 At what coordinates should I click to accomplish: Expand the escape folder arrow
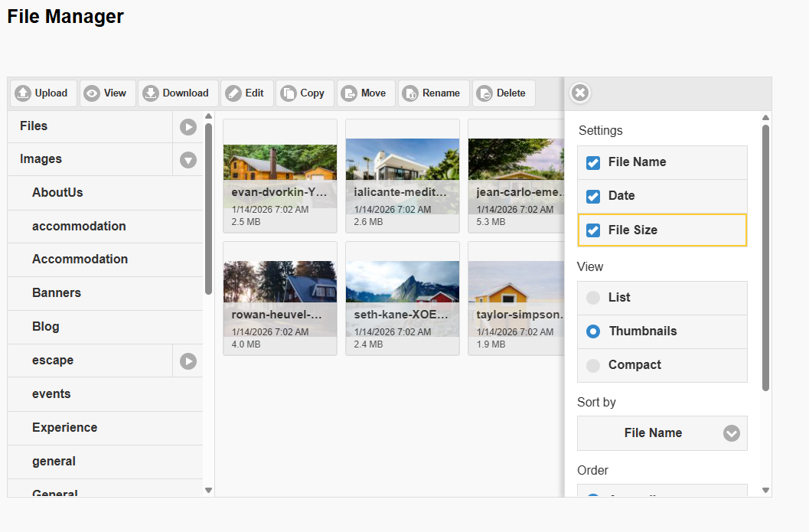tap(188, 361)
